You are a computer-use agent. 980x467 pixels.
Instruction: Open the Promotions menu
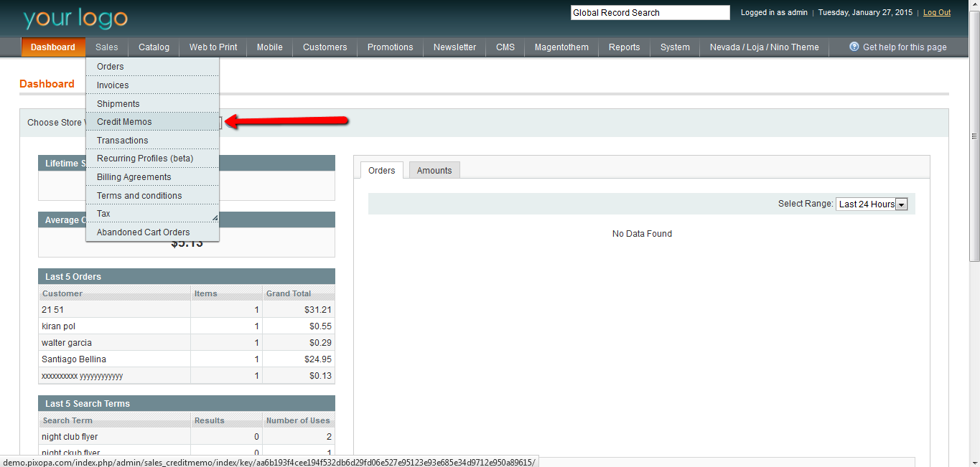[x=391, y=47]
